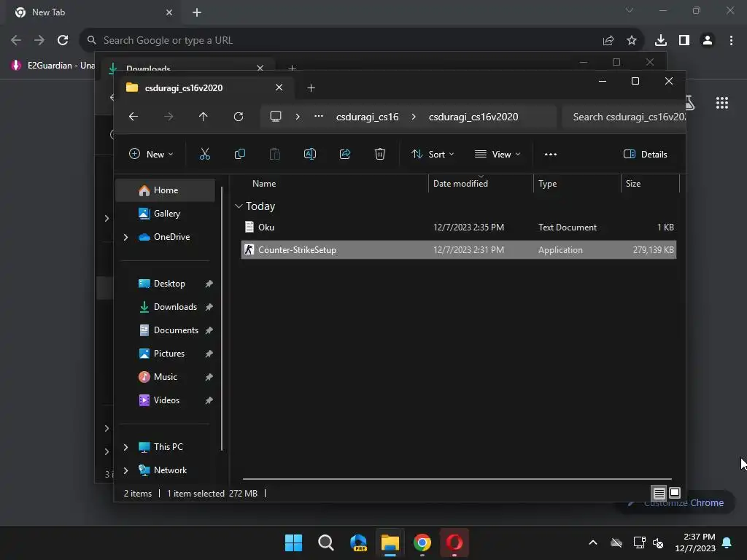Click the Delete trash icon
This screenshot has width=747, height=560.
pyautogui.click(x=379, y=155)
